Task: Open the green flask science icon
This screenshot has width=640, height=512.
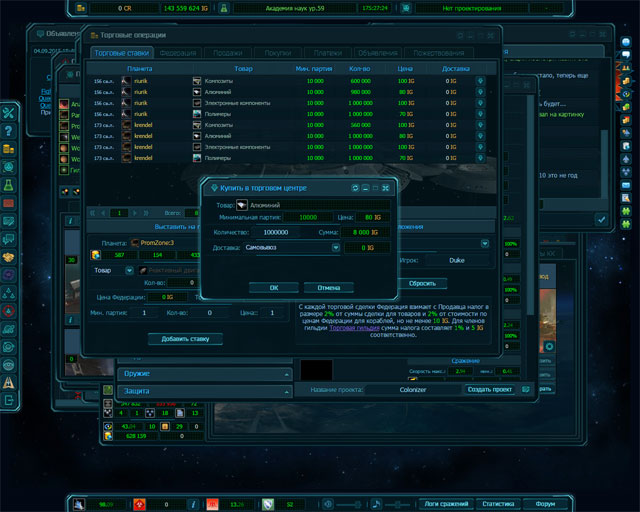Action: (x=9, y=185)
